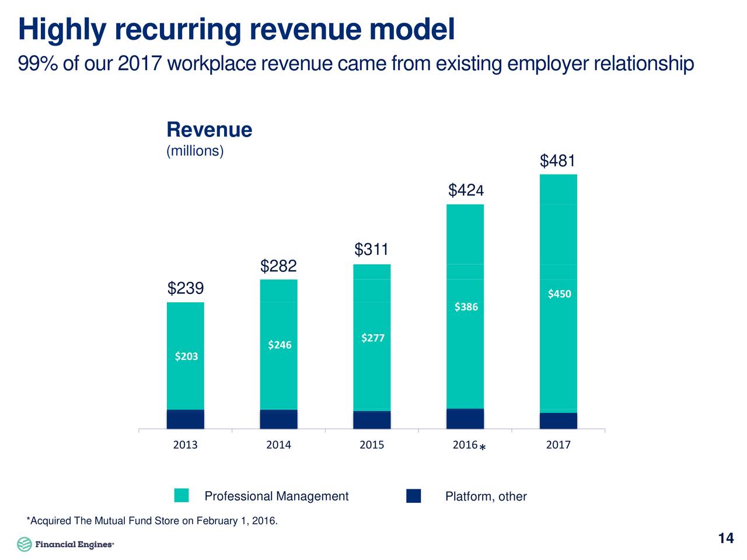Click the $203 value inside the 2013 bar

click(186, 356)
